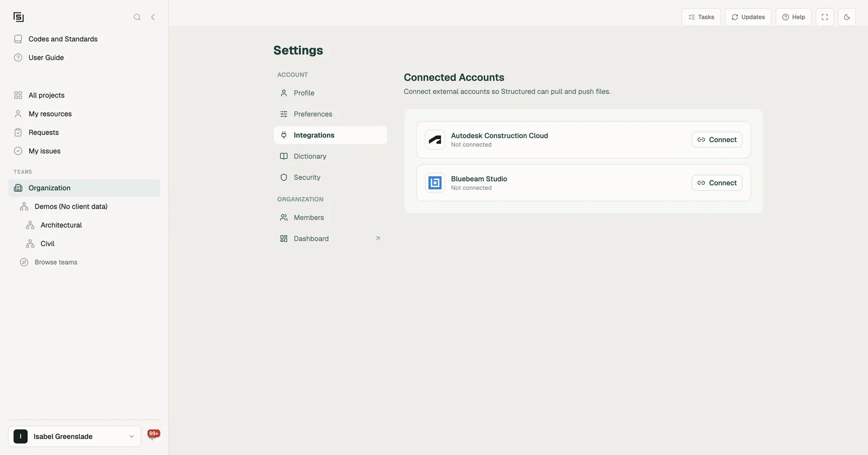
Task: Expand the Isabel Greenslade account dropdown
Action: 131,437
